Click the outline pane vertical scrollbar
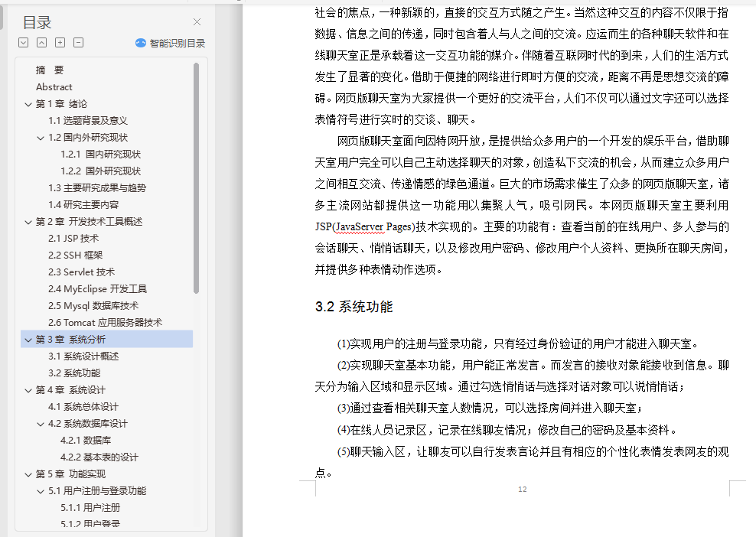This screenshot has width=756, height=537. pyautogui.click(x=196, y=177)
